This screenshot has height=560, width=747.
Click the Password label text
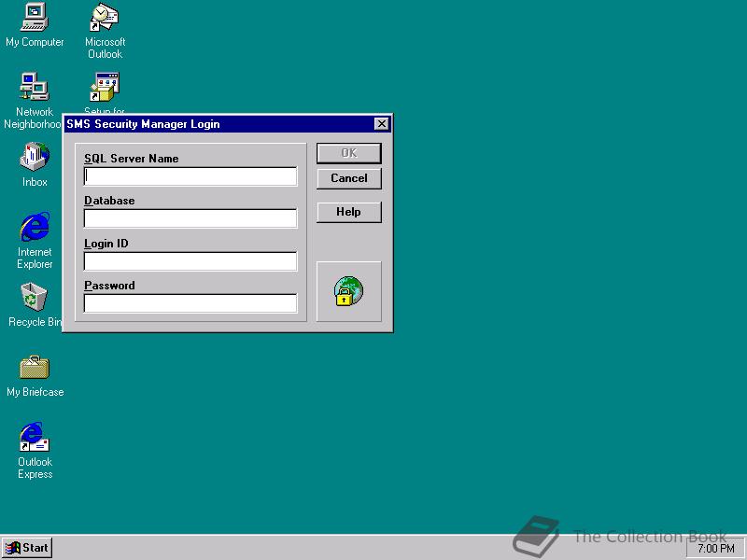(x=109, y=286)
